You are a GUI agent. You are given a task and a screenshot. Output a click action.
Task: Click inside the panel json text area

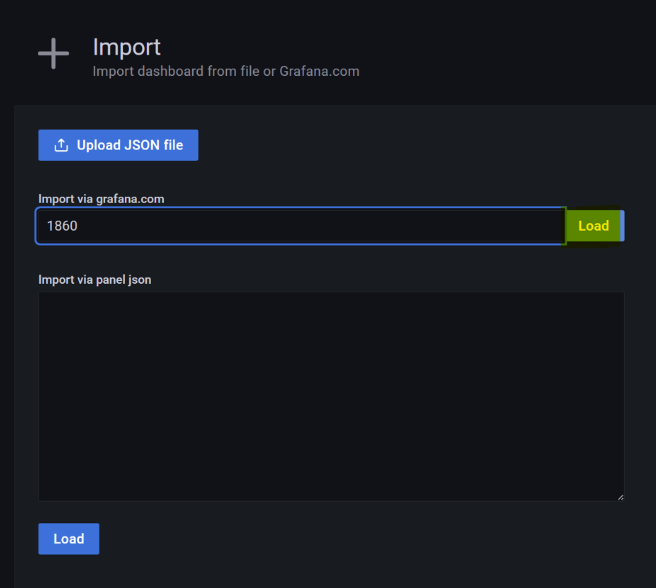pos(331,396)
